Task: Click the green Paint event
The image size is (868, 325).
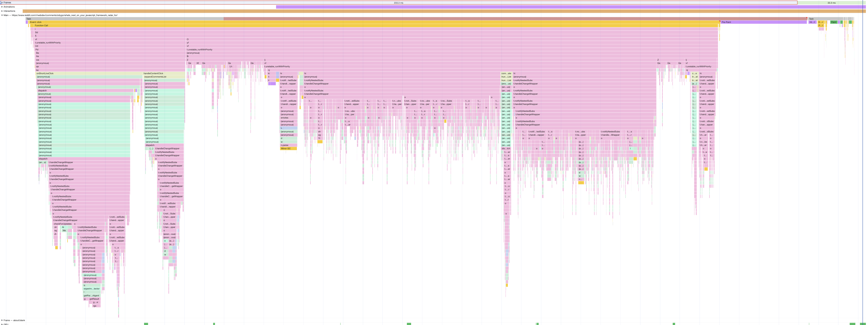Action: pyautogui.click(x=833, y=22)
